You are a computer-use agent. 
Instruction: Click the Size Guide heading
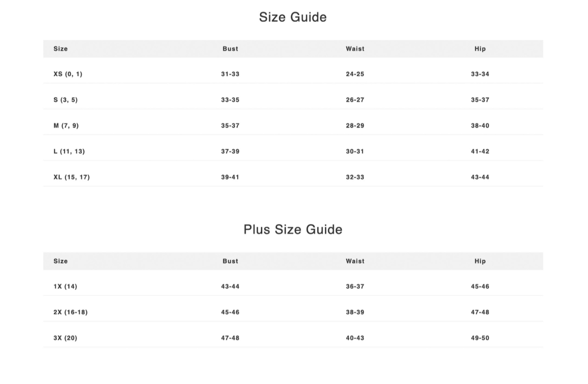(293, 17)
